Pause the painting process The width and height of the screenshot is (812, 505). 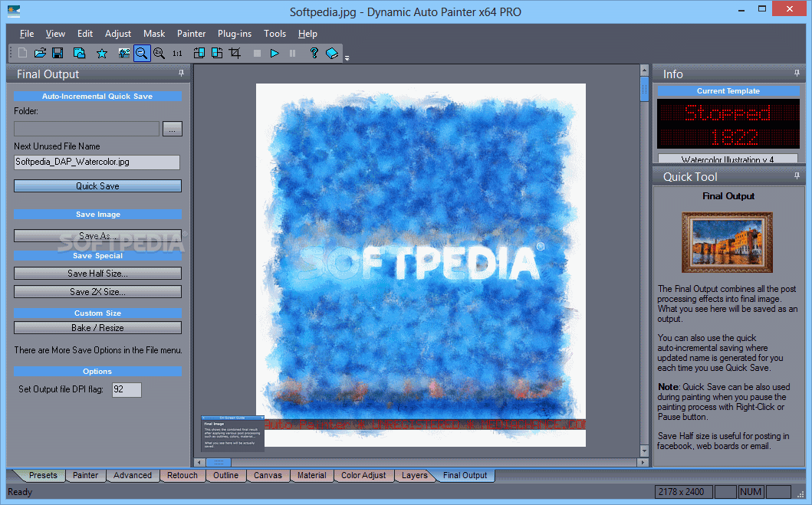click(x=293, y=53)
